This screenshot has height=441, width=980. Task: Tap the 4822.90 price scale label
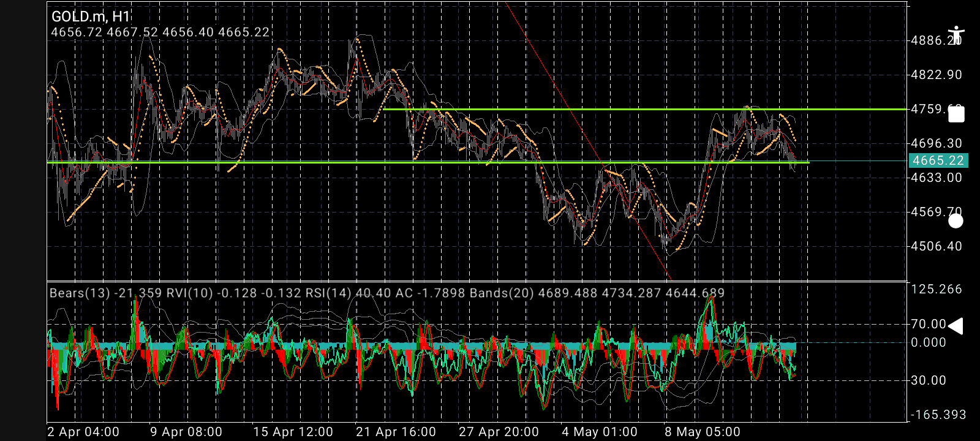click(x=937, y=75)
